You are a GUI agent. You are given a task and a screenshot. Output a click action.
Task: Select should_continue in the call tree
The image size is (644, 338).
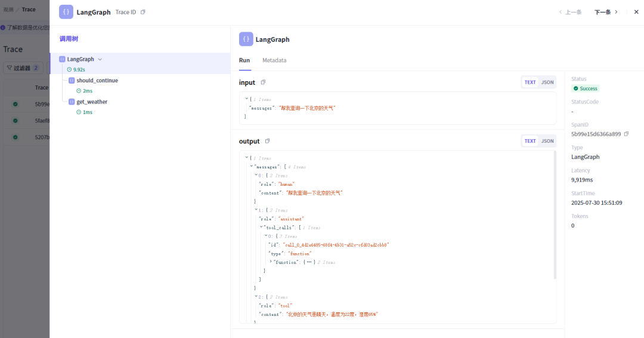[97, 81]
